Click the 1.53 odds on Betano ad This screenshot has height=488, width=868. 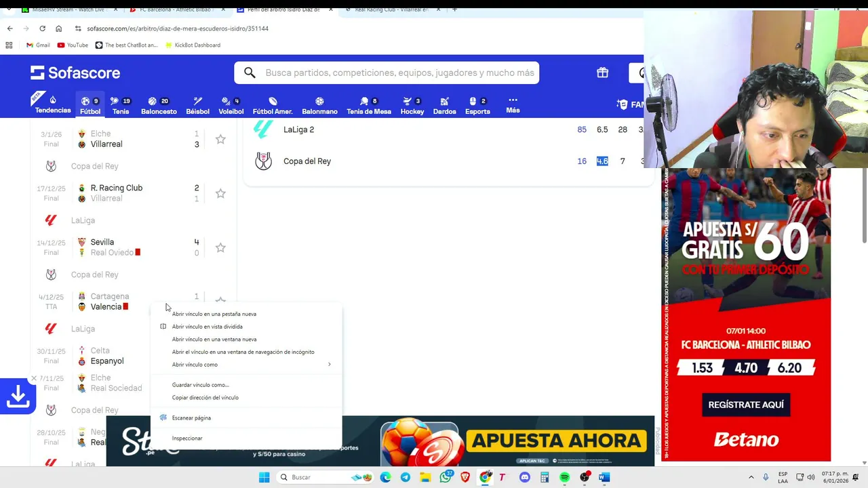click(x=703, y=368)
